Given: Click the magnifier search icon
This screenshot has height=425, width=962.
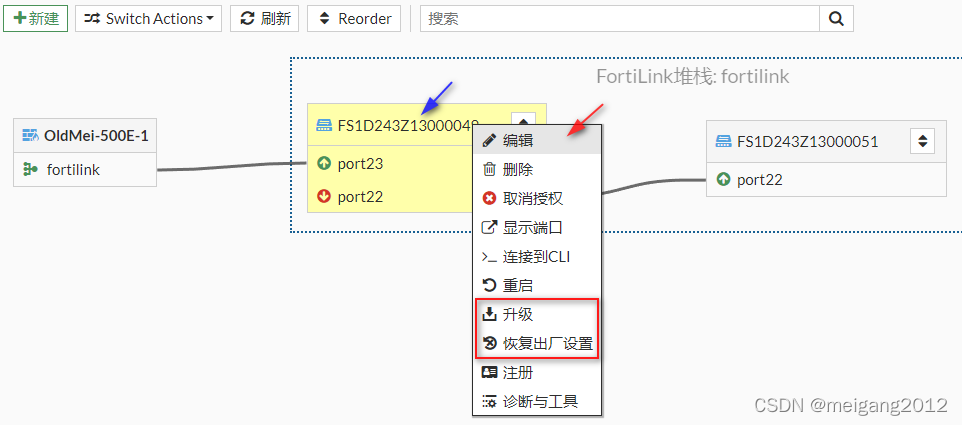Looking at the screenshot, I should 836,18.
